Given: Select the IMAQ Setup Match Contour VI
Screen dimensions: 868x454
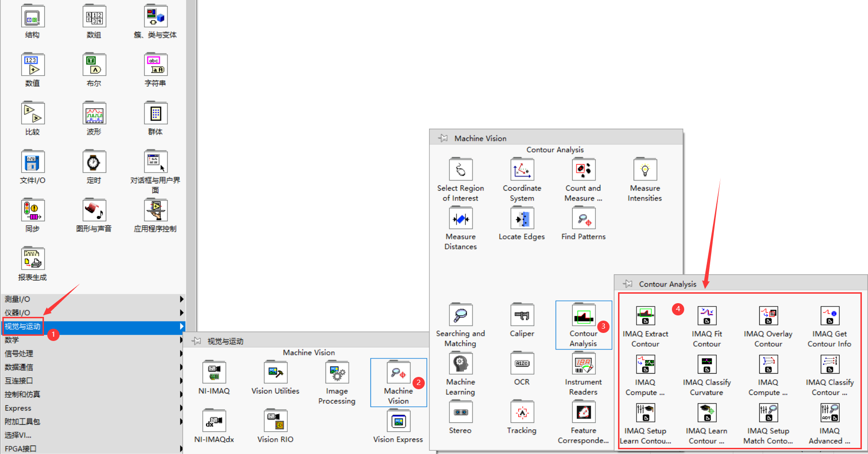Looking at the screenshot, I should 768,412.
